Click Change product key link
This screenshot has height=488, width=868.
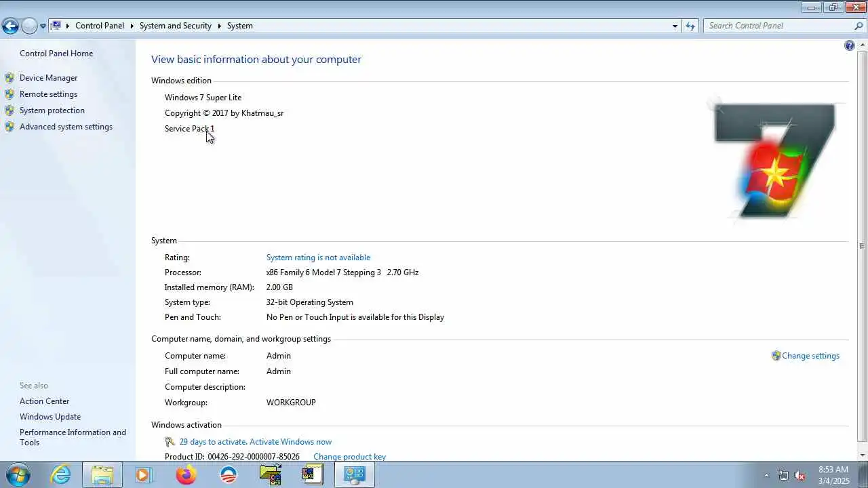tap(349, 457)
